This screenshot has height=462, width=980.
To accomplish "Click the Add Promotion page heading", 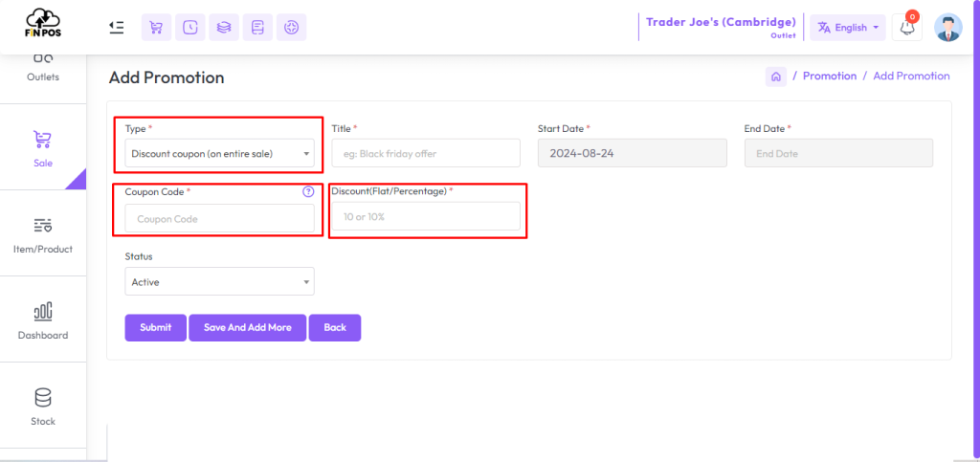I will 167,78.
